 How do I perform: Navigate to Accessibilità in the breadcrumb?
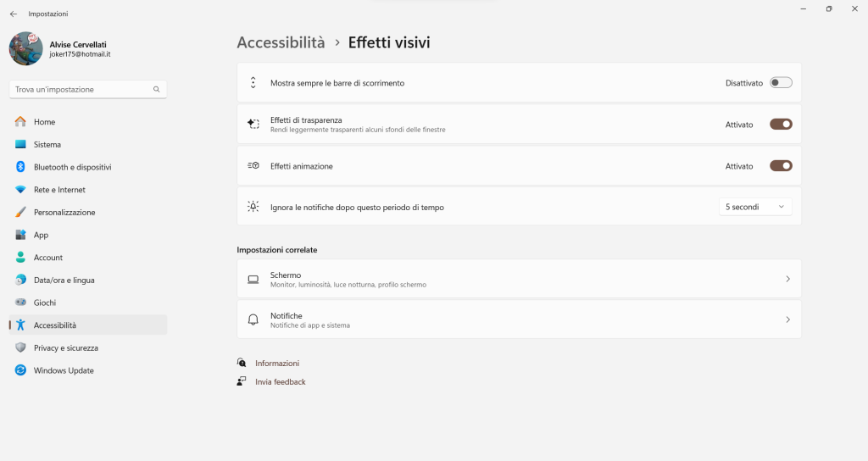coord(281,42)
